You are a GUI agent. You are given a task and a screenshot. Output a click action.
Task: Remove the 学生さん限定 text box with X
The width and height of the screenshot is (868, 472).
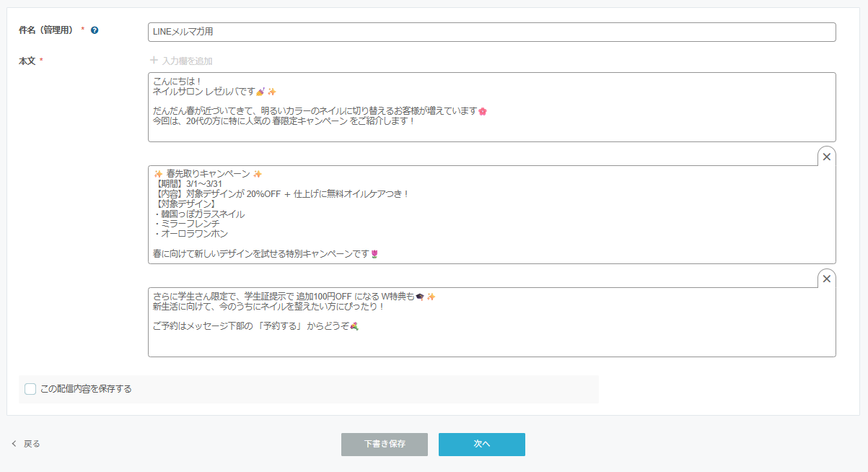click(x=827, y=279)
